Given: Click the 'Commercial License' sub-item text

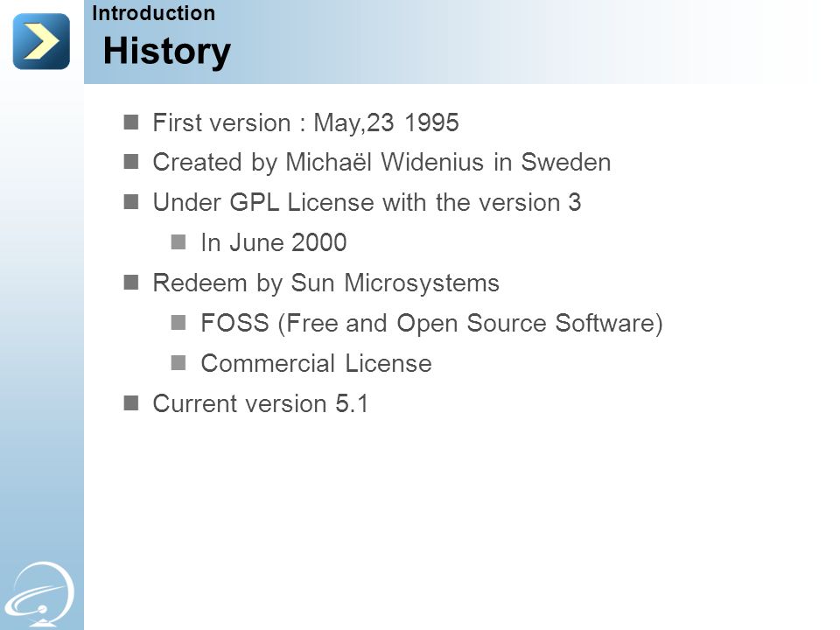Looking at the screenshot, I should pyautogui.click(x=317, y=363).
